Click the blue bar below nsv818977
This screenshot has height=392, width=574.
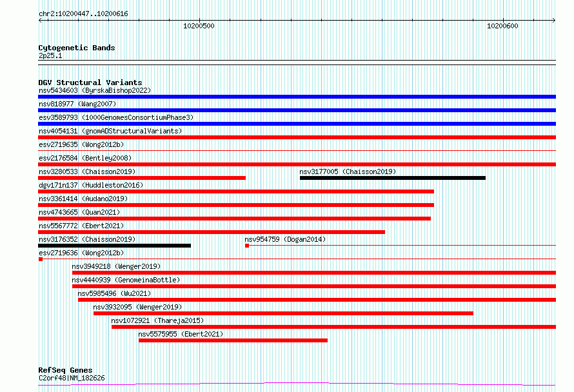pos(297,110)
